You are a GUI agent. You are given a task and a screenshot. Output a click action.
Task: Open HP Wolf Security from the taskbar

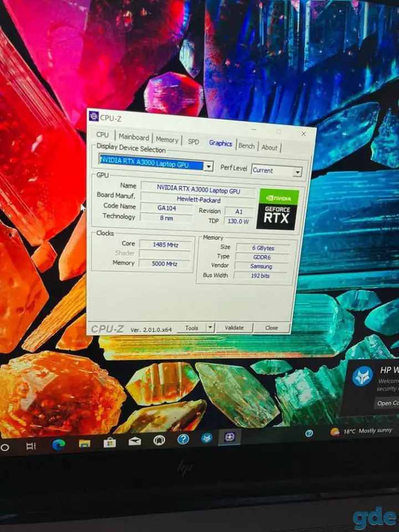tap(207, 438)
